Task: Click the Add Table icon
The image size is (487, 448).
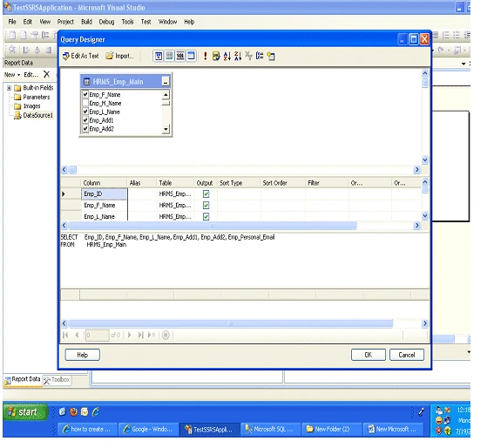Action: coord(271,57)
